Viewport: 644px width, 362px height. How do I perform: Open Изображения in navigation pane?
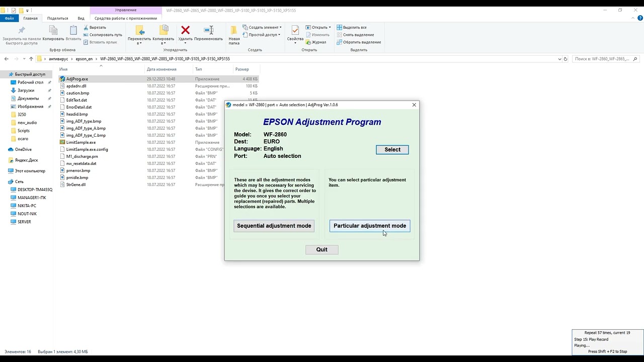(x=30, y=107)
